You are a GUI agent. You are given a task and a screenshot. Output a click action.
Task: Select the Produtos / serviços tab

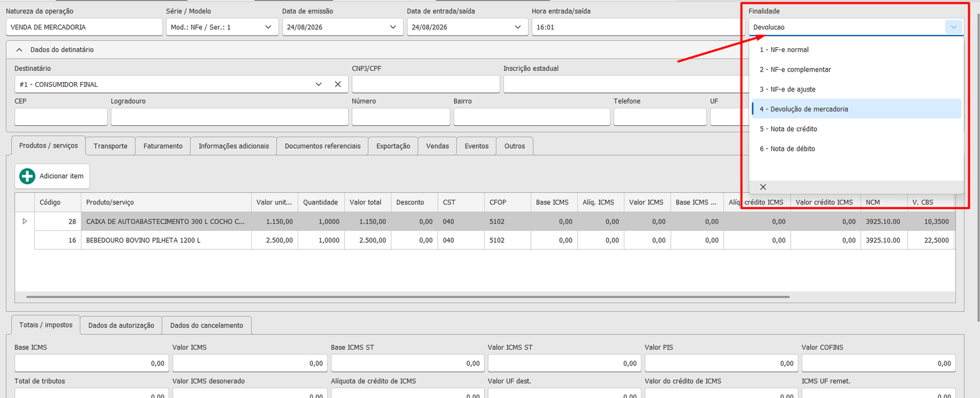pos(48,145)
